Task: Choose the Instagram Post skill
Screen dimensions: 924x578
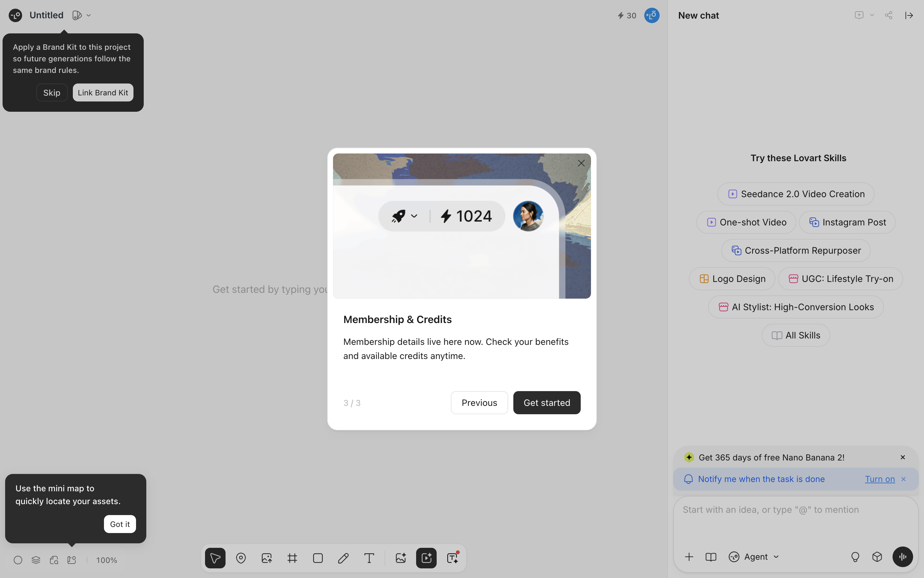Action: pyautogui.click(x=847, y=222)
